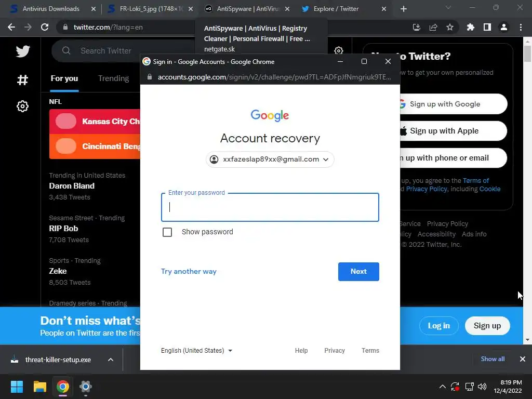Open the Terms link in Google popup
Image resolution: width=532 pixels, height=399 pixels.
[370, 351]
